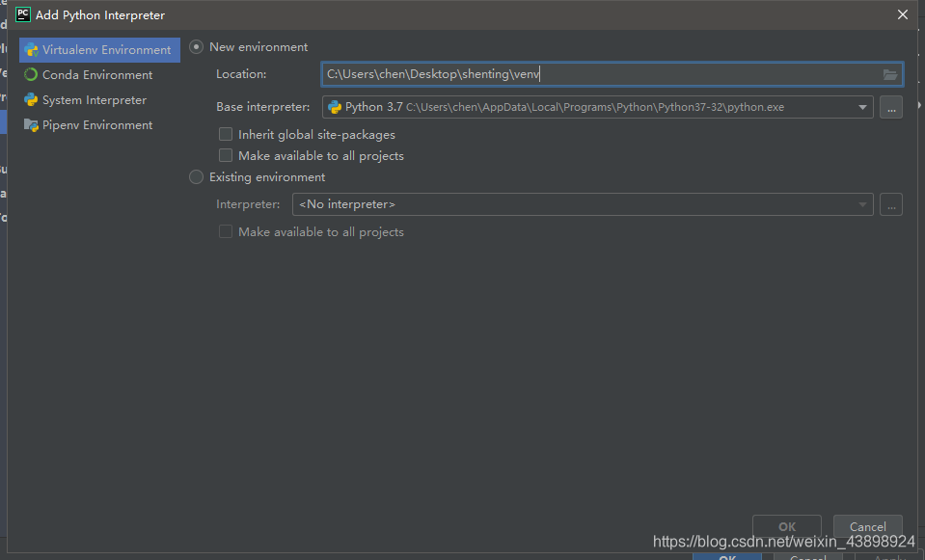Click the browse button next to Base interpreter
Screen dimensions: 925x560
point(891,107)
